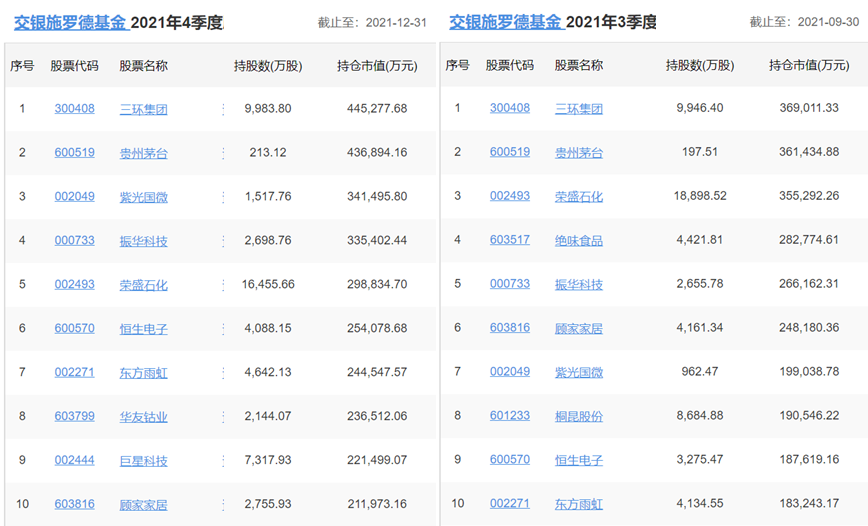
Task: Open stock code 300408 in 3季度 table
Action: 510,108
